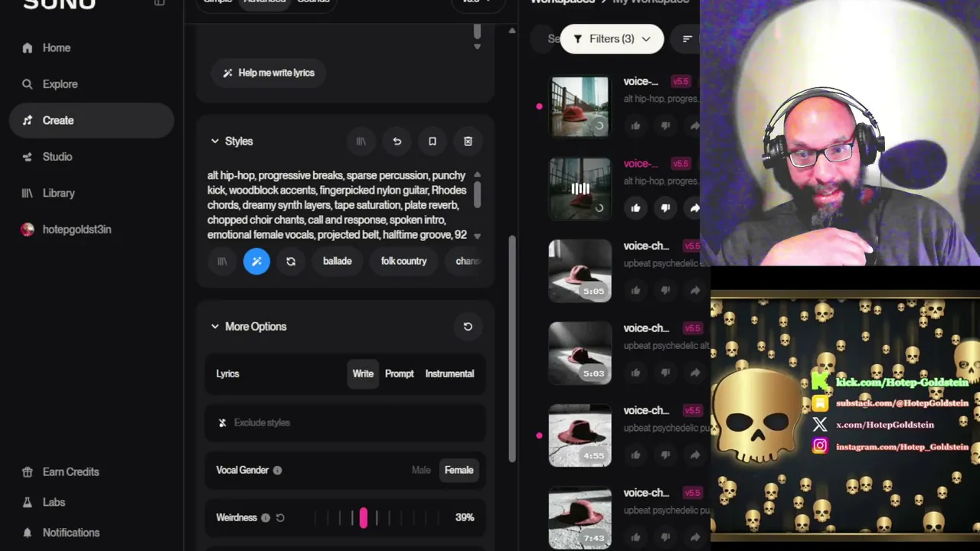Viewport: 980px width, 551px height.
Task: Share the 5:05 song
Action: tap(694, 290)
